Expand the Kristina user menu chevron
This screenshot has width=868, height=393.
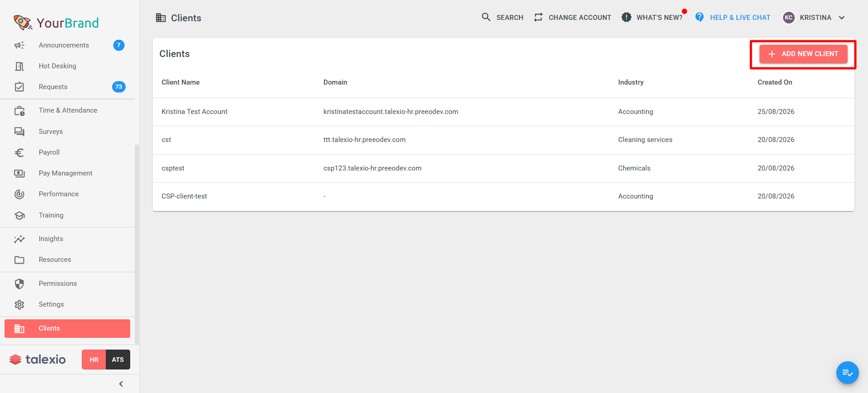tap(842, 18)
